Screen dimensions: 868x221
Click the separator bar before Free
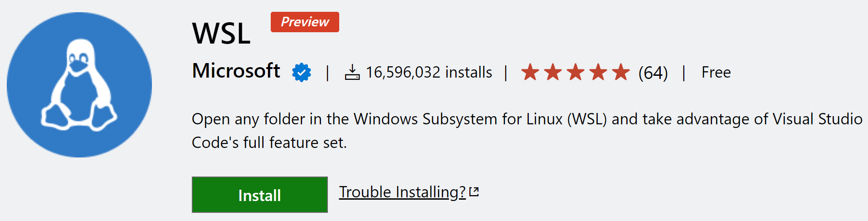click(684, 73)
